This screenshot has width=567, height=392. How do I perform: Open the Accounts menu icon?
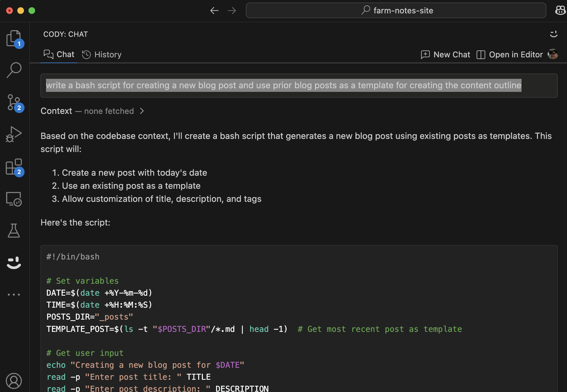[x=14, y=381]
